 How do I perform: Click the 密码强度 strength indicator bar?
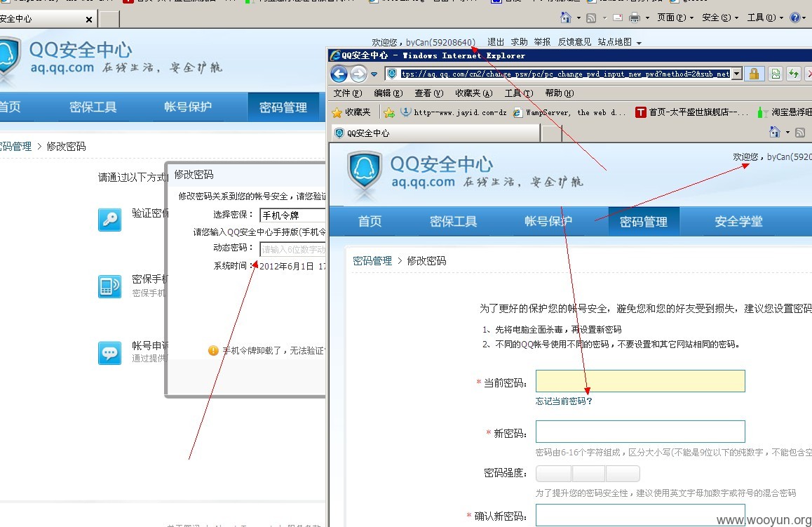click(x=588, y=474)
